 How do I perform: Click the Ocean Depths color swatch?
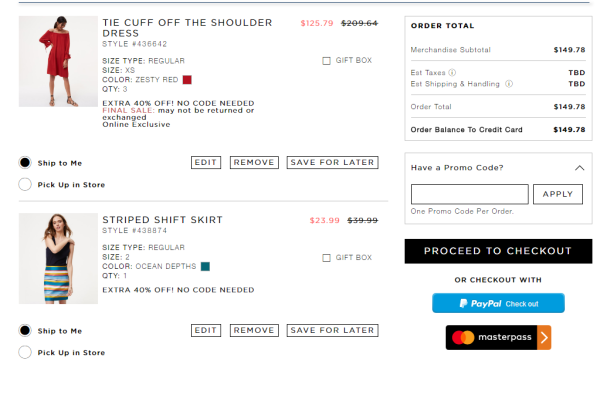tap(205, 266)
